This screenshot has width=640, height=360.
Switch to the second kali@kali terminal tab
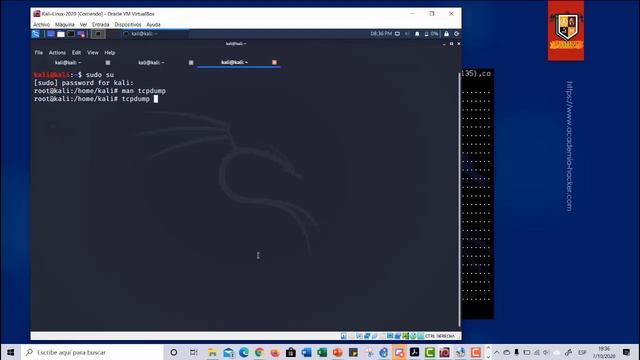(151, 62)
